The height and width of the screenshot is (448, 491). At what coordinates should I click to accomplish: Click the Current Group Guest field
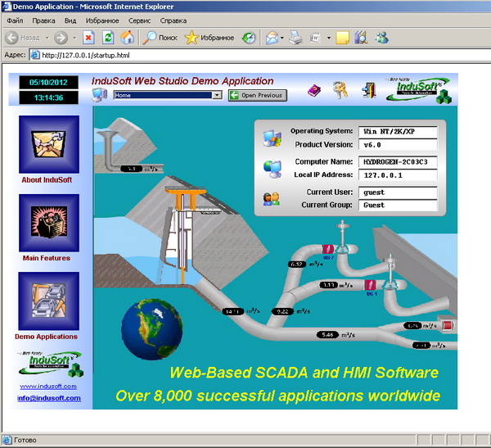[398, 205]
